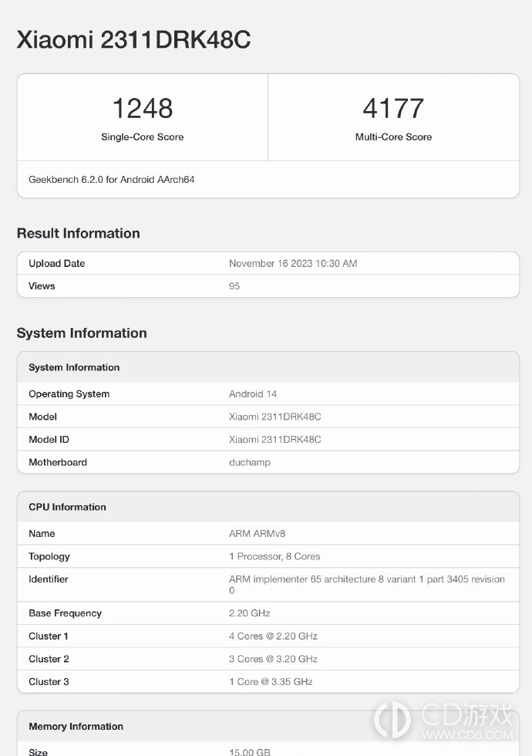Click the Single-Core Score label

(x=143, y=137)
